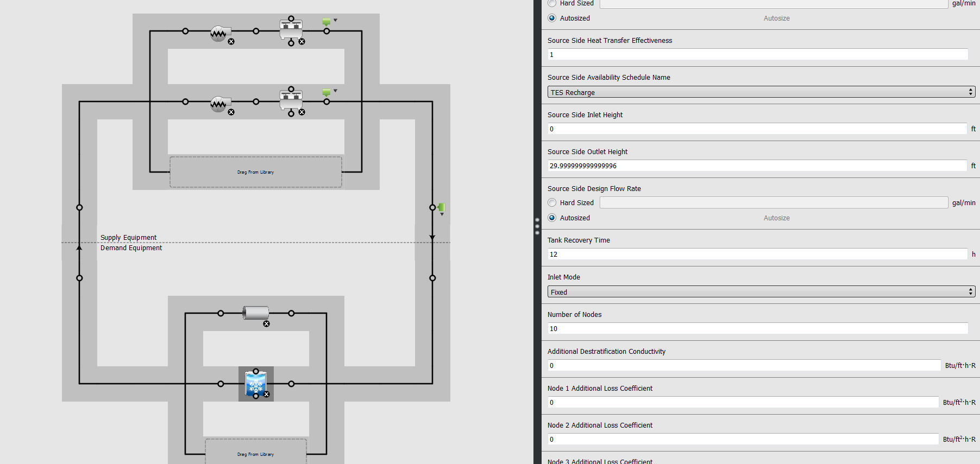Choose Autosized for Source Side Design Flow Rate
Screen dimensions: 980x464
[x=552, y=218]
